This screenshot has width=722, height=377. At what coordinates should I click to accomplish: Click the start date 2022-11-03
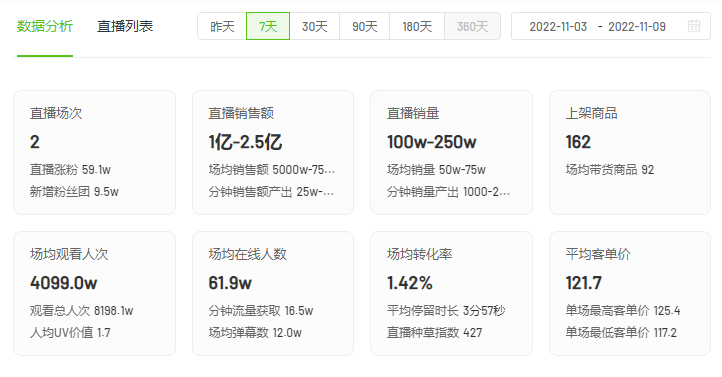[x=558, y=27]
